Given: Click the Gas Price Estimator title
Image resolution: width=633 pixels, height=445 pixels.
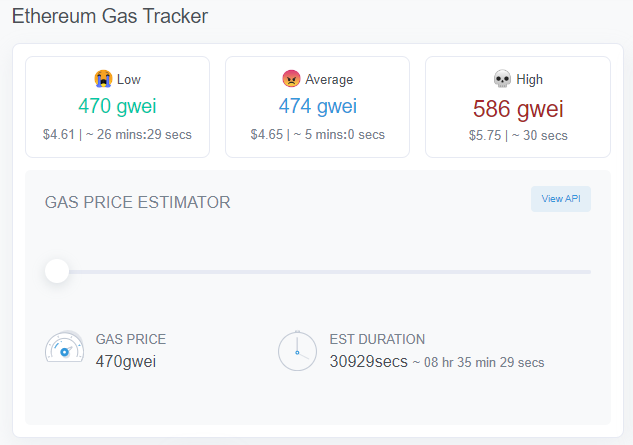Looking at the screenshot, I should pos(137,202).
